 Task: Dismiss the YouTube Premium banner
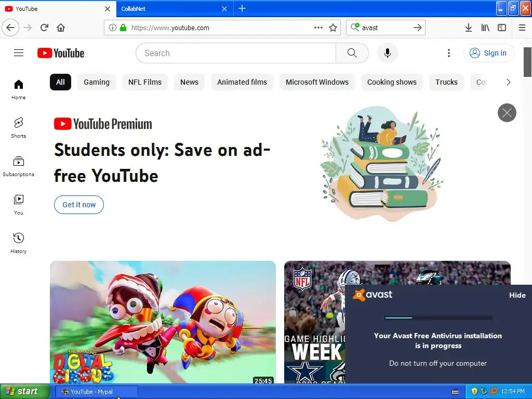click(x=507, y=113)
